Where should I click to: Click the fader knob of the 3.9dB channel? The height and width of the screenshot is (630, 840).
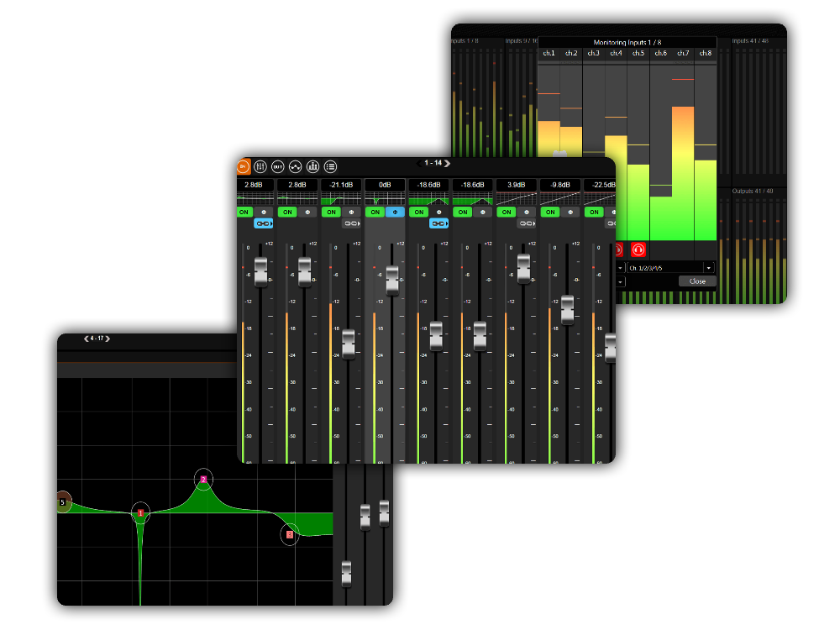523,269
